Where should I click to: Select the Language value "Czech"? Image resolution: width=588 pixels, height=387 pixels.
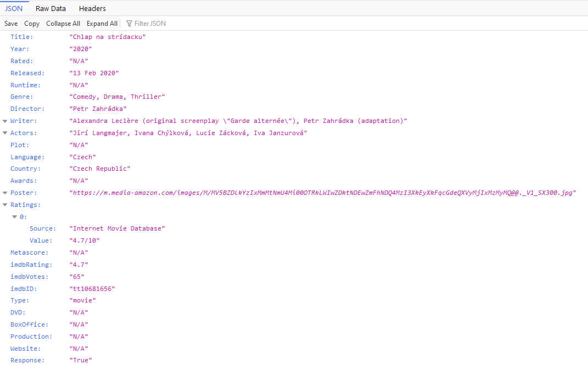pos(82,157)
